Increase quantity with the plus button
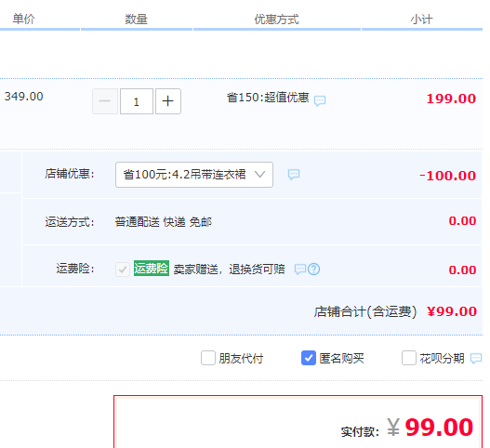The height and width of the screenshot is (448, 490). [168, 101]
